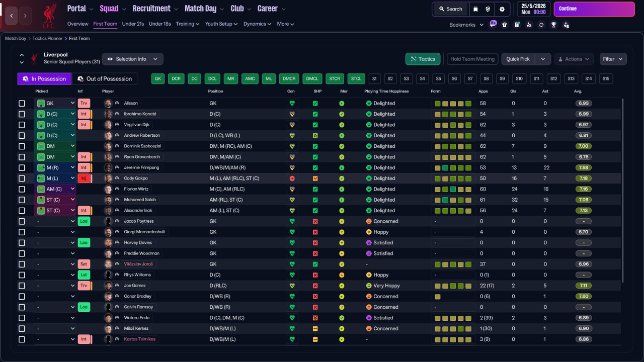
Task: Tick the checkbox for Alisson's row
Action: pos(22,103)
